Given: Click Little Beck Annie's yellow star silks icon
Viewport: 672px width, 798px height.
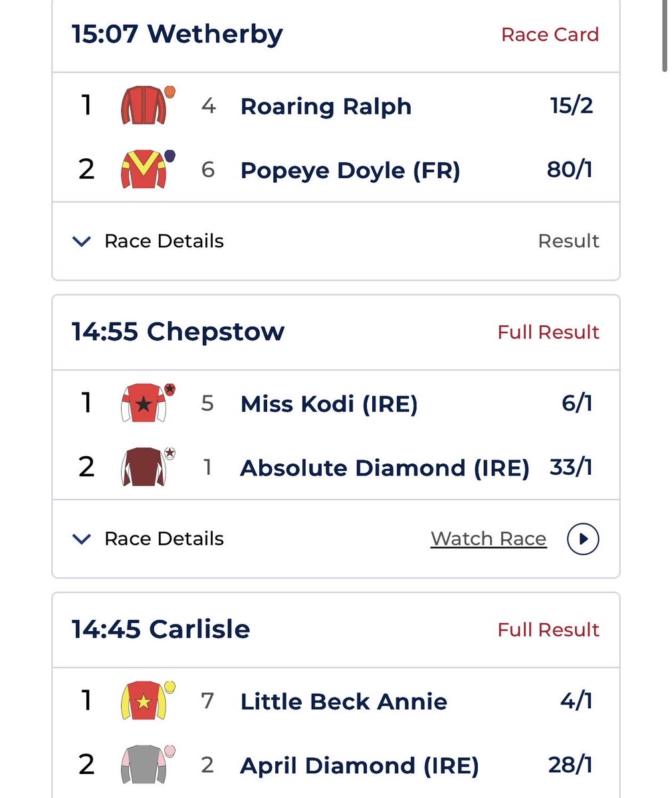Looking at the screenshot, I should (x=148, y=700).
